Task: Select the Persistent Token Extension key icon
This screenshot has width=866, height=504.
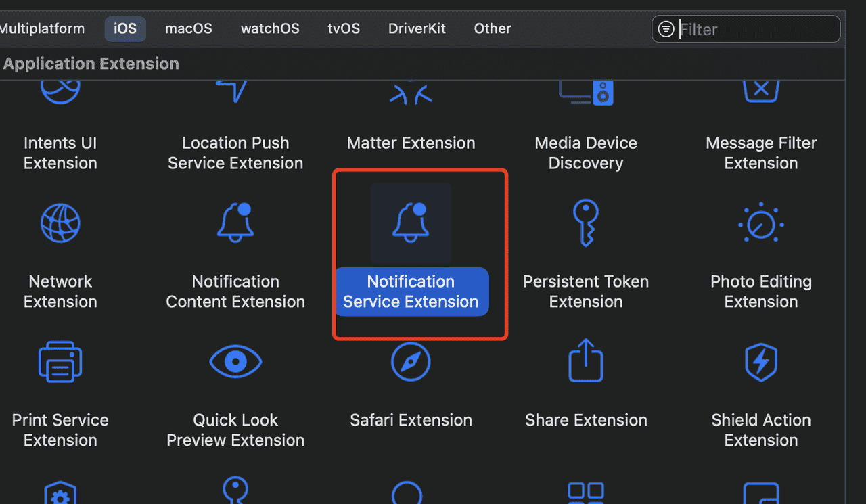Action: (586, 223)
